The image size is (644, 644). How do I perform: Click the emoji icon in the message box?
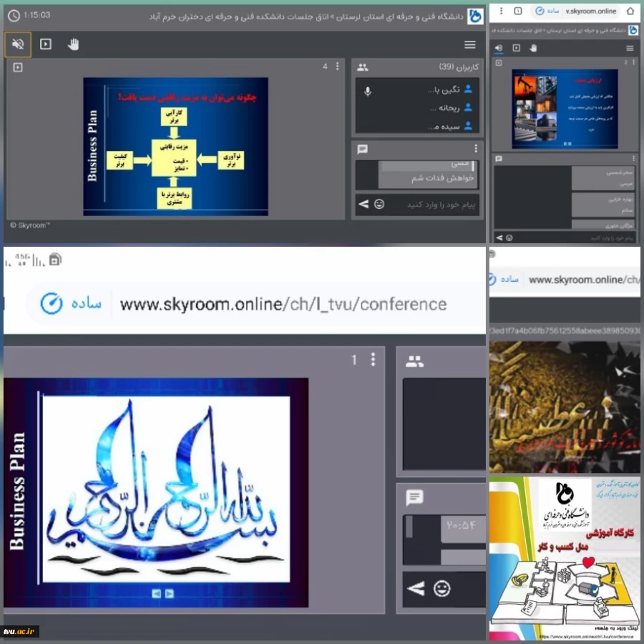pyautogui.click(x=379, y=205)
